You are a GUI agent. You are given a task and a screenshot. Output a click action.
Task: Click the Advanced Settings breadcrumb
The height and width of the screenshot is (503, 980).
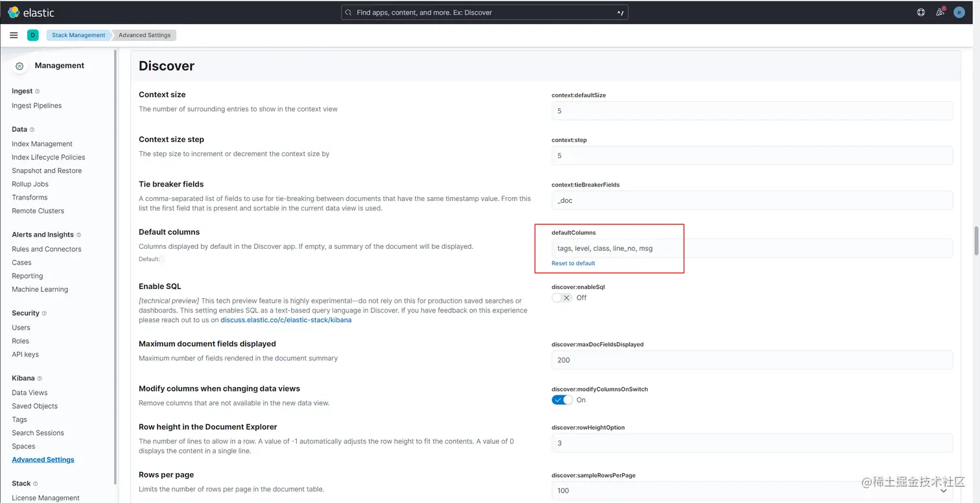point(145,35)
